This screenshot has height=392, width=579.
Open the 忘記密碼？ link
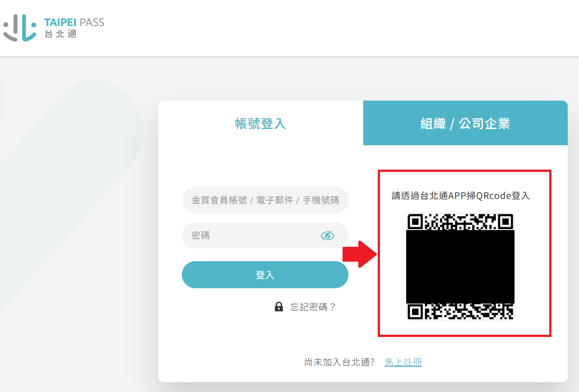[x=313, y=307]
